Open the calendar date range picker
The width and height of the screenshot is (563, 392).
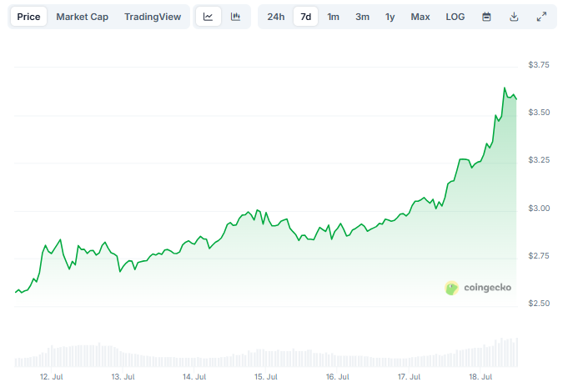click(x=486, y=17)
